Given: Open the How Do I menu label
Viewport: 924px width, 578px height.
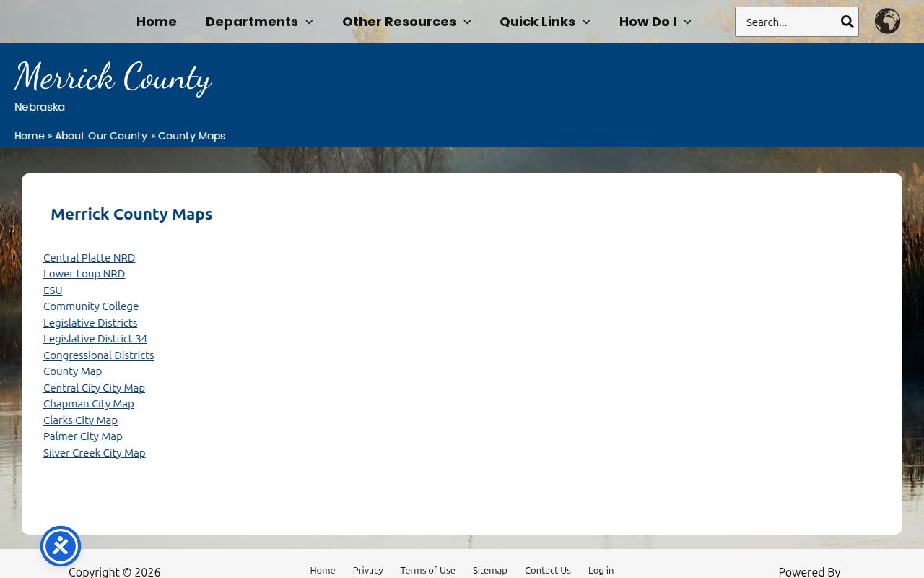Looking at the screenshot, I should click(x=648, y=22).
